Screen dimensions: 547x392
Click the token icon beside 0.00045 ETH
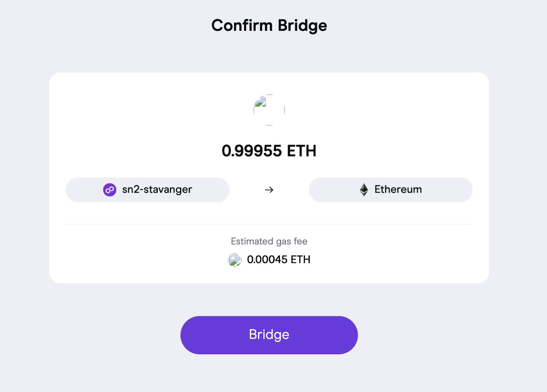click(x=235, y=260)
